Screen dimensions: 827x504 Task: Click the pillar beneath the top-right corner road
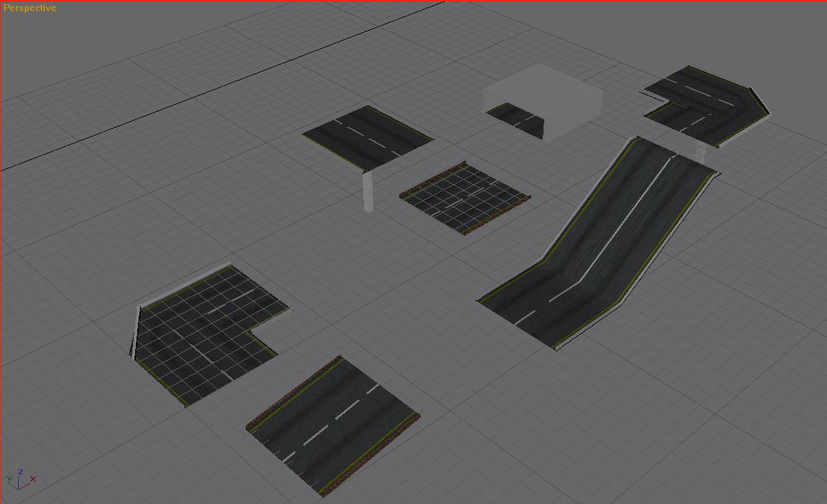click(701, 153)
